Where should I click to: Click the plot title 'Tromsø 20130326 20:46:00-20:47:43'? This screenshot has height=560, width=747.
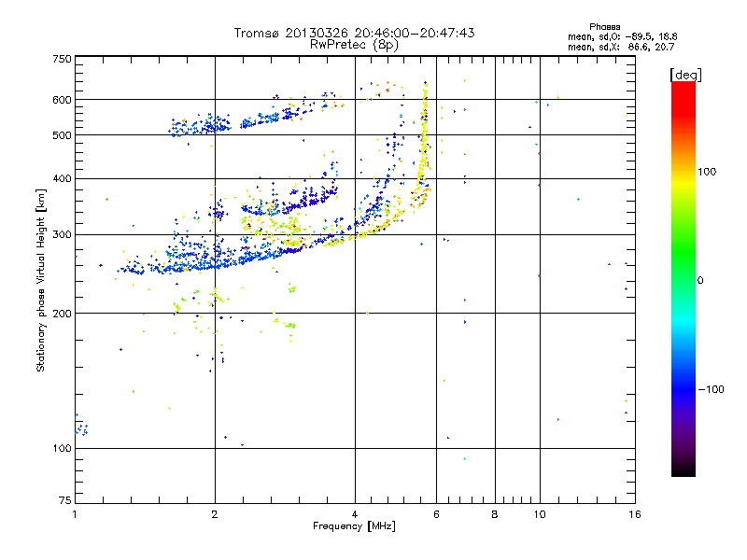(x=354, y=33)
